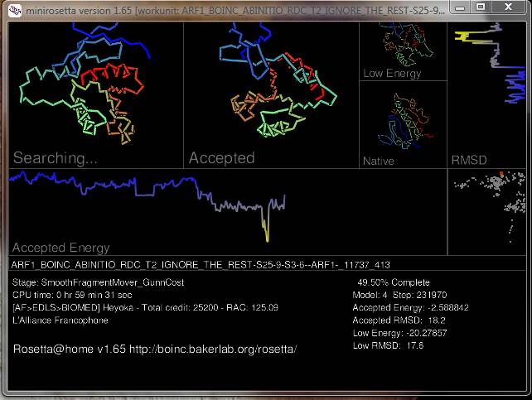Click the energy vs RMSD scatter plot
532x400 pixels.
(x=489, y=211)
